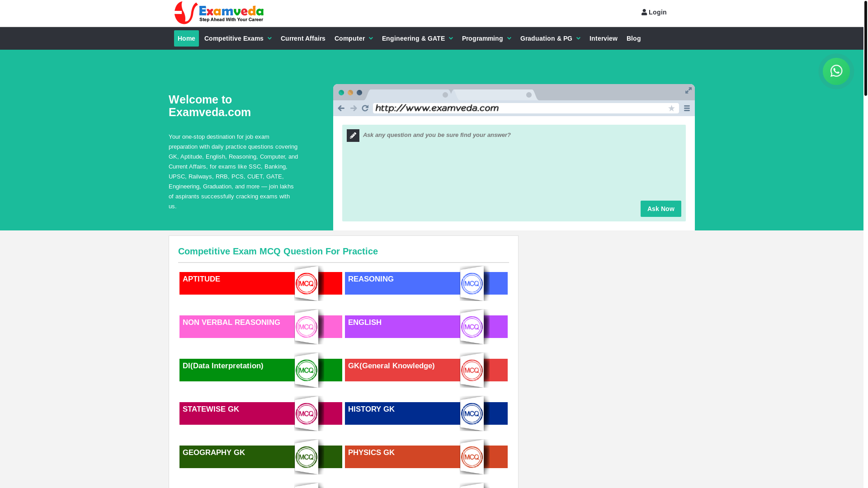This screenshot has height=488, width=868.
Task: Click the Statewise GK MCQ badge
Action: point(307,414)
